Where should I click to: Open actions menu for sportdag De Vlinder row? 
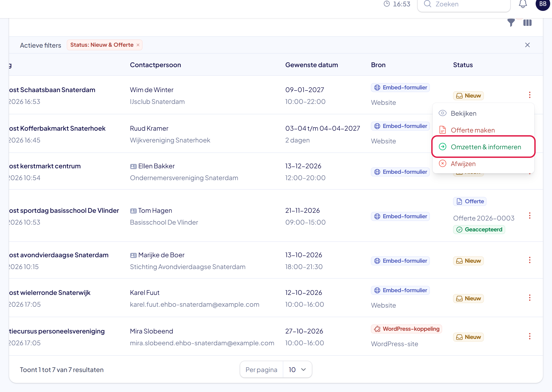click(530, 216)
